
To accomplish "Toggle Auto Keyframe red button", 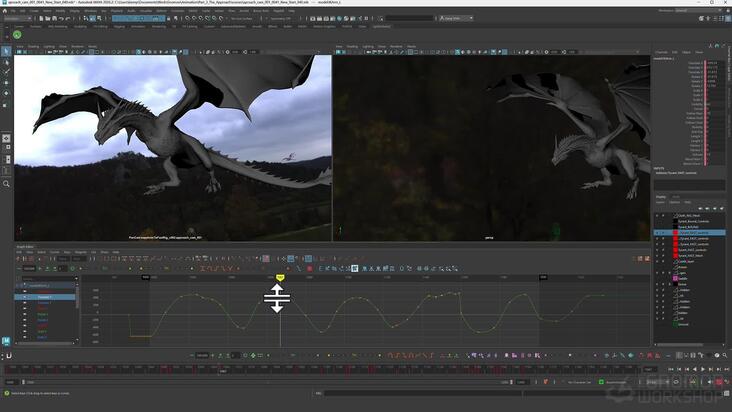I will pyautogui.click(x=719, y=382).
